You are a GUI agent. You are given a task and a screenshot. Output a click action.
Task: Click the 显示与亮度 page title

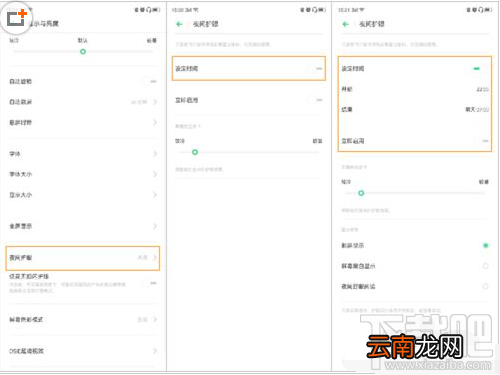[x=43, y=24]
